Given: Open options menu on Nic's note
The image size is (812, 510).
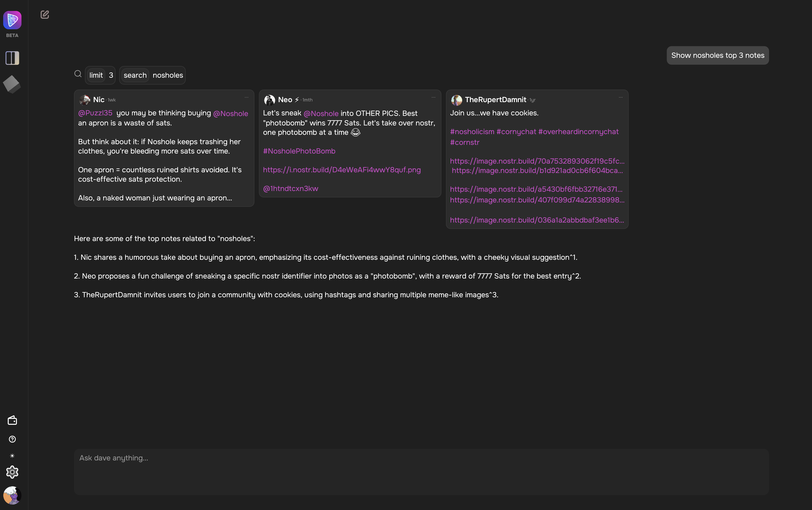Looking at the screenshot, I should tap(246, 98).
